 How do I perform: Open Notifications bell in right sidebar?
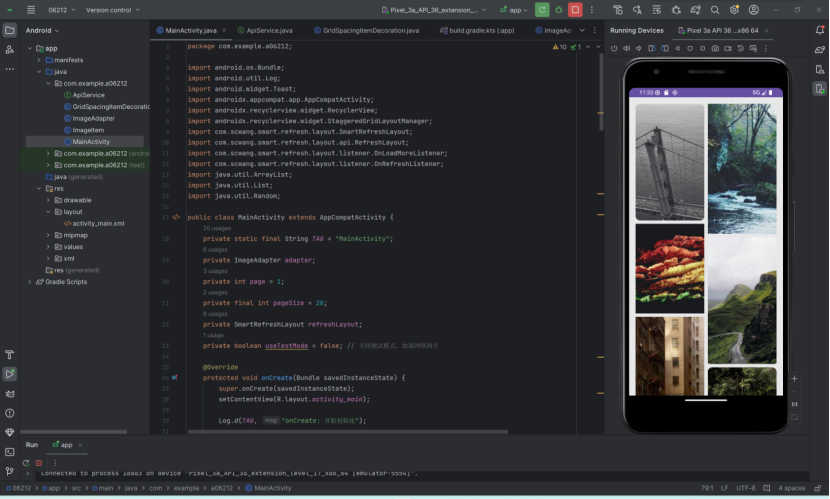coord(820,31)
